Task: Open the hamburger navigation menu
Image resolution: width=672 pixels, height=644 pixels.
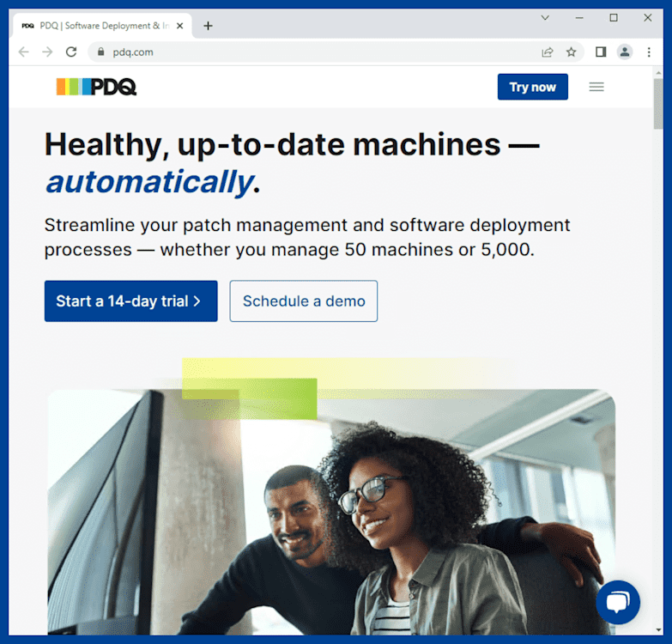Action: pyautogui.click(x=596, y=87)
